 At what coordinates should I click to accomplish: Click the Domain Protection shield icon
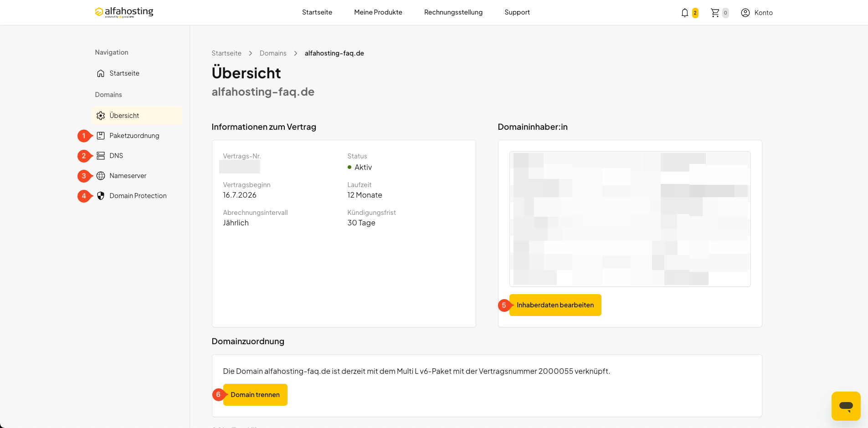[x=101, y=196]
